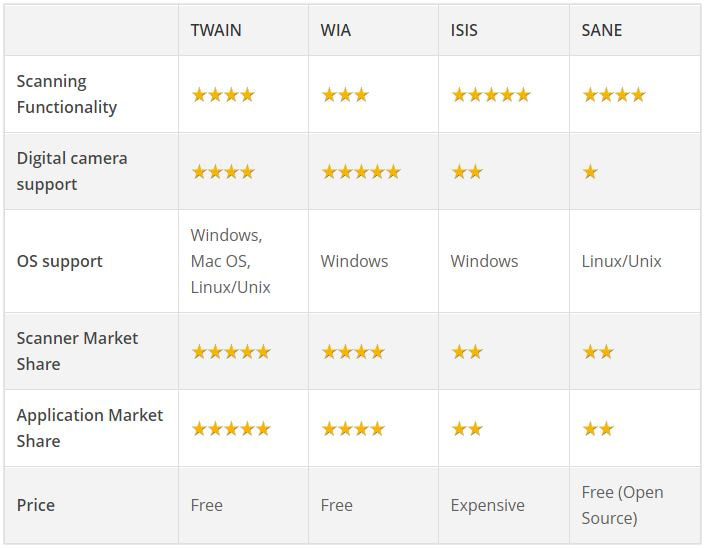705x548 pixels.
Task: Click the Linux/Unix cell under SANE
Action: pos(621,261)
